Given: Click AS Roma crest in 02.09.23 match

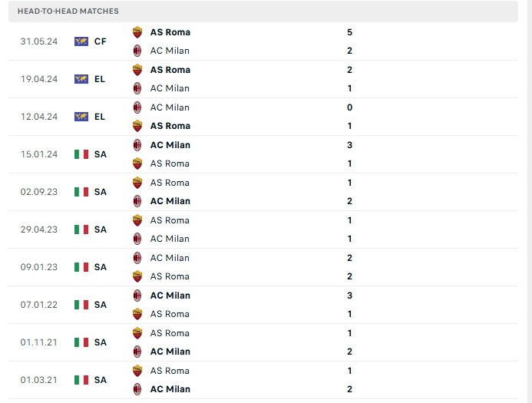Looking at the screenshot, I should 137,183.
